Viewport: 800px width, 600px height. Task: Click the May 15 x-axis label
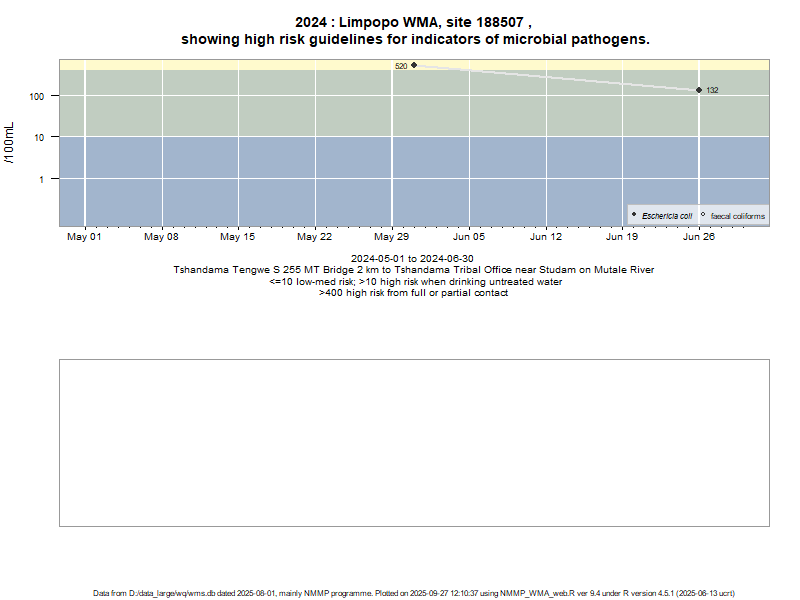[x=237, y=237]
